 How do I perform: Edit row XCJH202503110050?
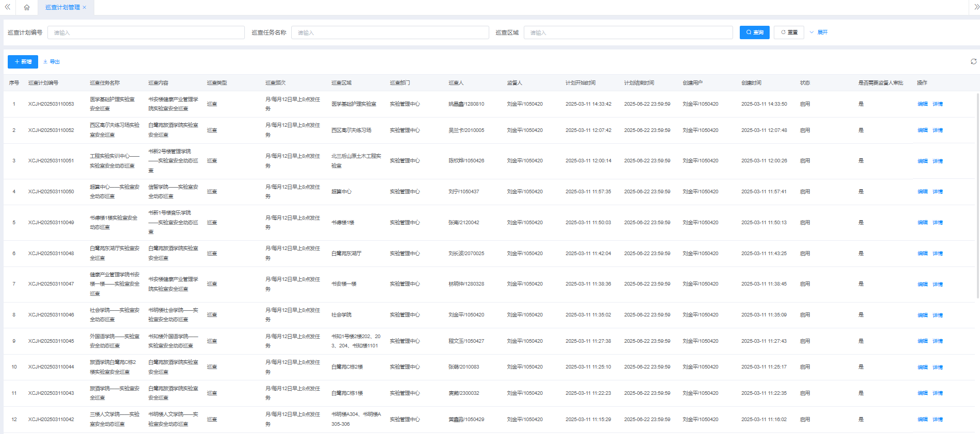[922, 192]
